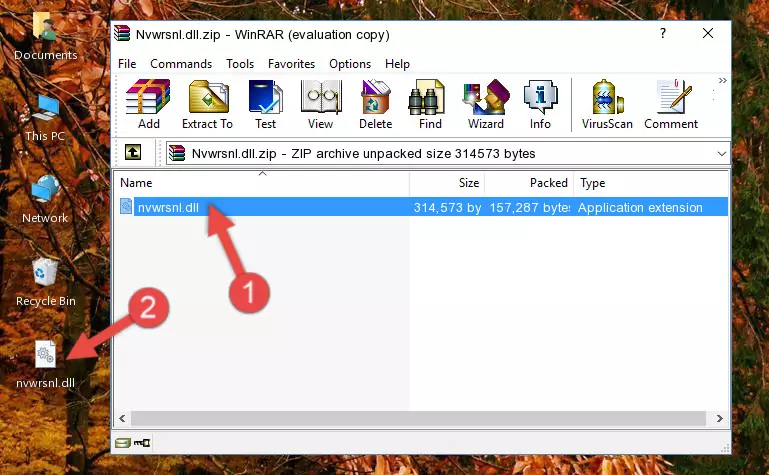Screen dimensions: 769x475
Task: Go up one folder level
Action: click(x=133, y=152)
